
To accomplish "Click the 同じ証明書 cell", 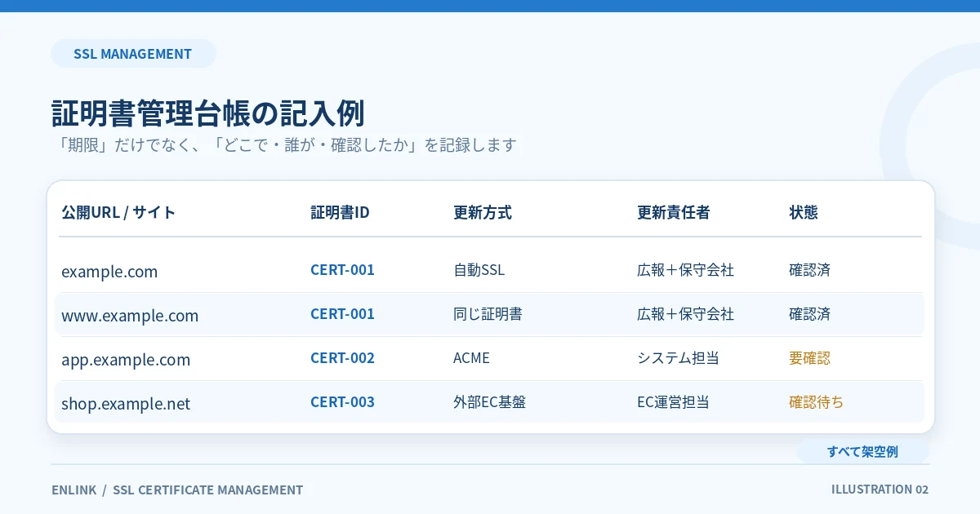I will click(x=488, y=314).
